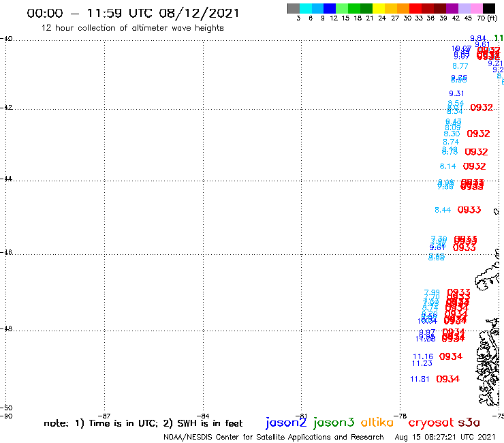Select the jason3 satellite label

334,423
